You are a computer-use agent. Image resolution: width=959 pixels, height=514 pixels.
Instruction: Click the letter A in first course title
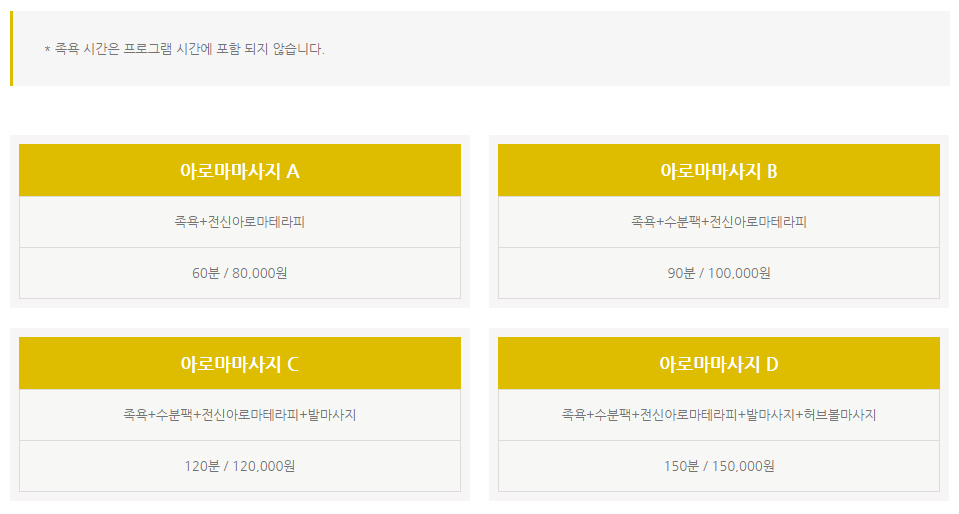click(293, 171)
